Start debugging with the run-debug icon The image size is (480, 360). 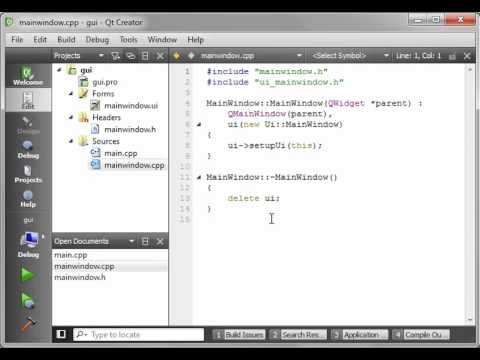tap(27, 300)
